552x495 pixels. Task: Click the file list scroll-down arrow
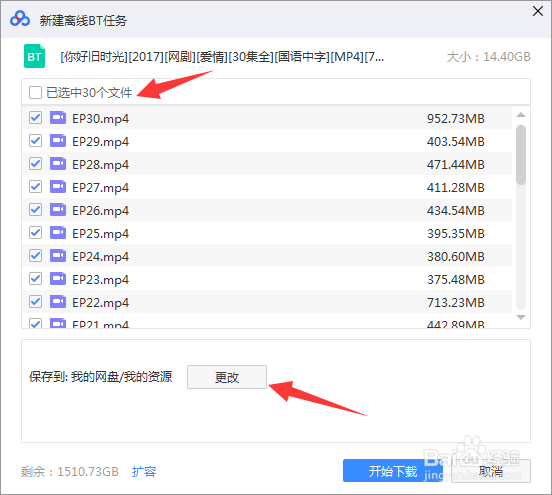[521, 317]
